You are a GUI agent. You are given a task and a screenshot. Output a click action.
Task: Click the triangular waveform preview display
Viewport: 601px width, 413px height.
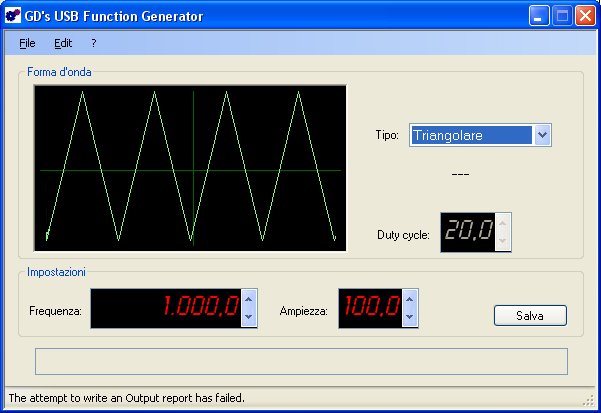point(190,168)
